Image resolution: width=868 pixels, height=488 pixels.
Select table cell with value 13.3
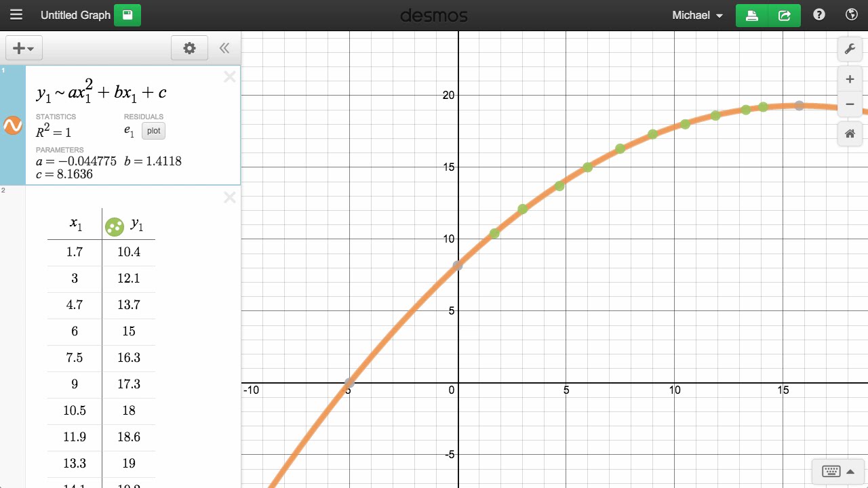coord(75,464)
